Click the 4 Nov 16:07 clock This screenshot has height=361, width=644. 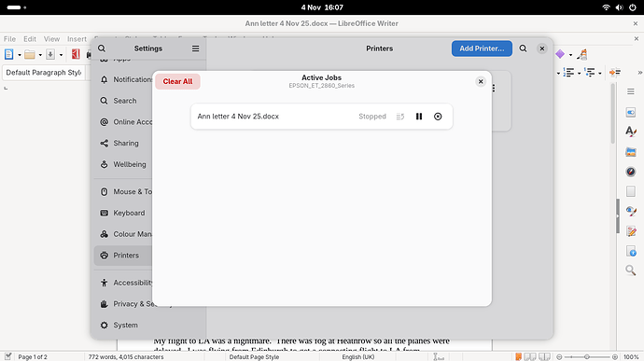point(322,7)
